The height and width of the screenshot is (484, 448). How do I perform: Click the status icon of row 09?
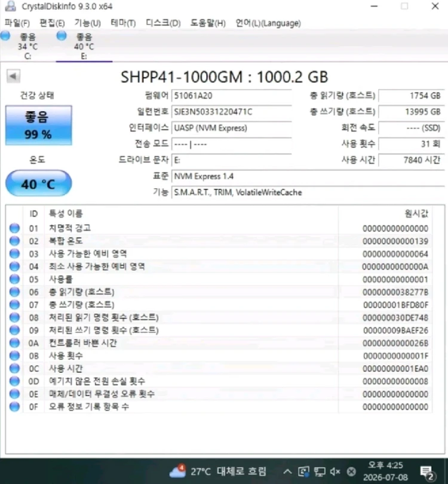(x=14, y=330)
